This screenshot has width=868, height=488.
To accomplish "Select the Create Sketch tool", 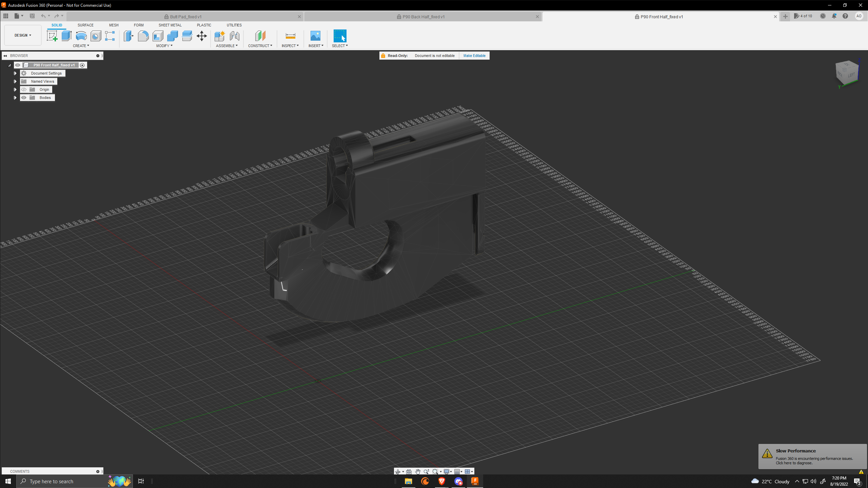I will pos(52,36).
